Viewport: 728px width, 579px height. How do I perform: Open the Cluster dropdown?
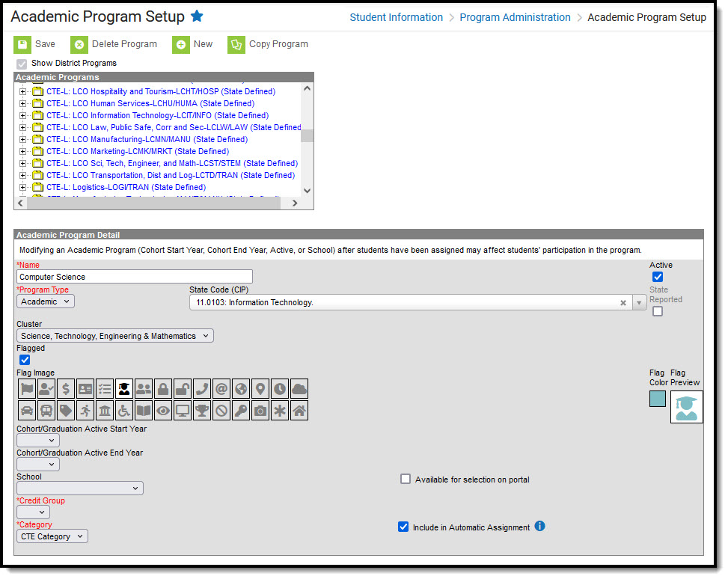(x=115, y=336)
